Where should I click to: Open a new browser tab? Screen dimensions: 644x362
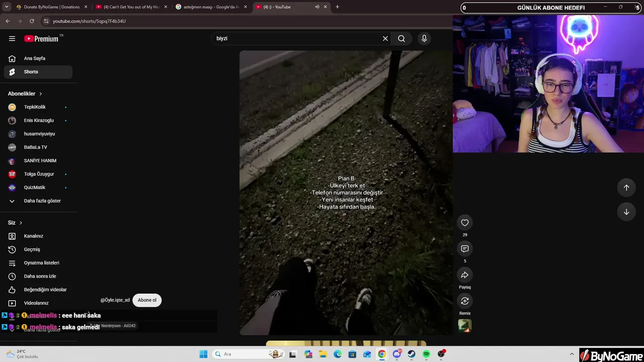click(x=337, y=7)
